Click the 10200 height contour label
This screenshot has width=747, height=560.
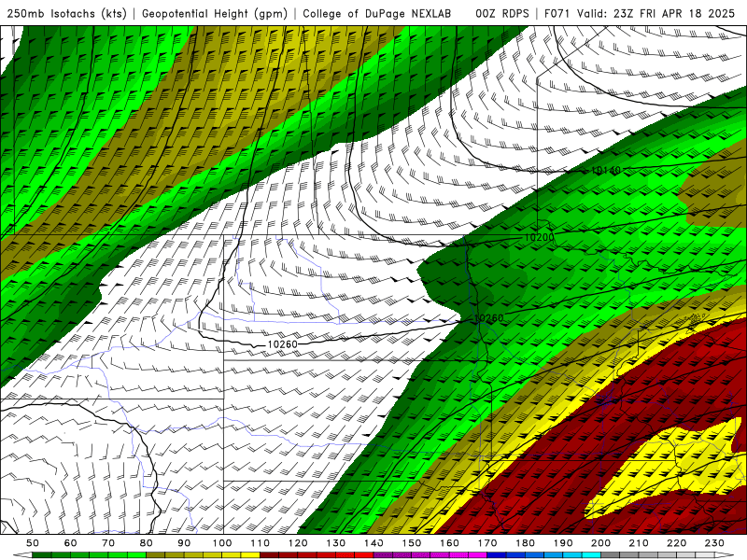pyautogui.click(x=540, y=237)
